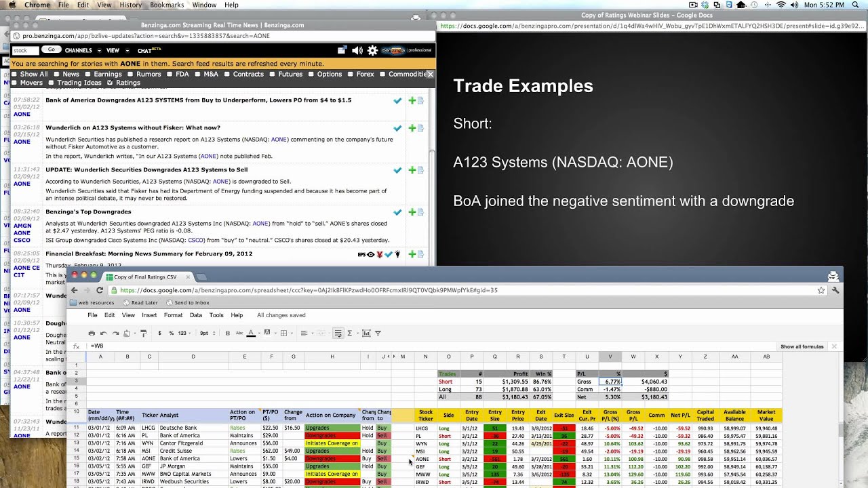
Task: Click the Benzinga pop-out window icon
Action: tap(342, 50)
